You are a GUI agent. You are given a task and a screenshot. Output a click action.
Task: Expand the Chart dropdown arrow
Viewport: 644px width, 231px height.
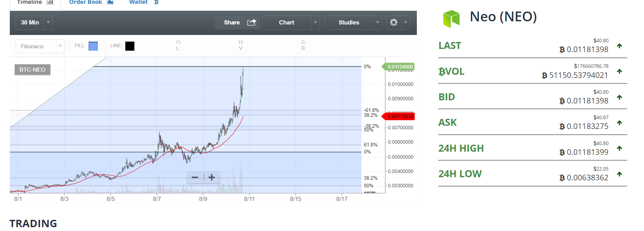pos(315,22)
